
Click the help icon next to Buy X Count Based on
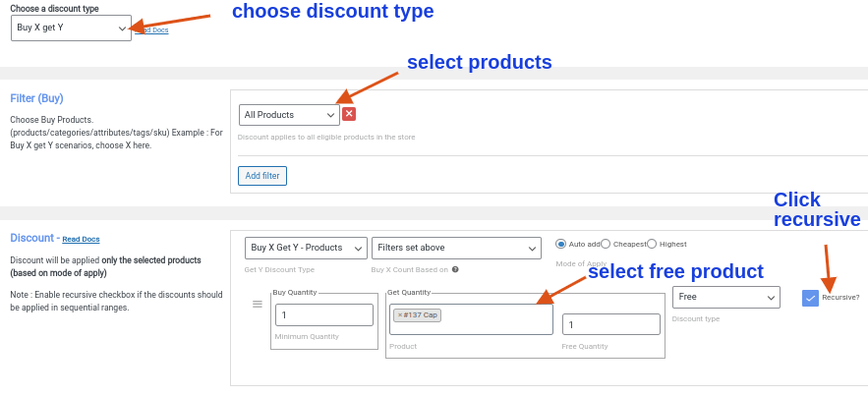point(455,269)
